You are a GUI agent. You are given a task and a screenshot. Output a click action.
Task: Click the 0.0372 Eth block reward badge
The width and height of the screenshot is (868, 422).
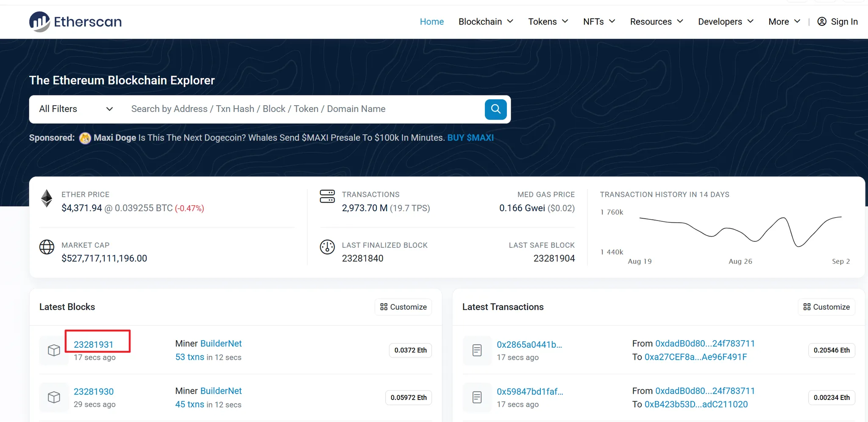(x=411, y=350)
